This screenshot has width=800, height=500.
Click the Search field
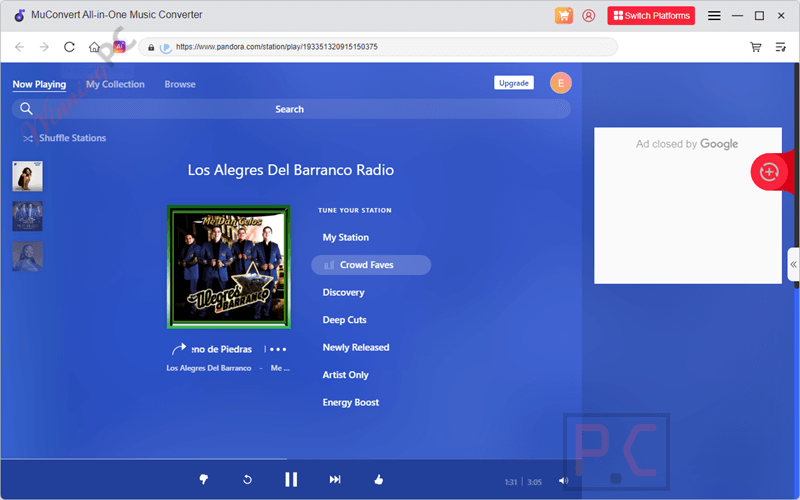(x=291, y=109)
